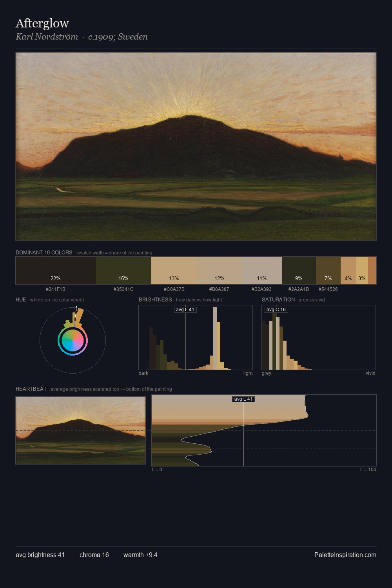
Task: Click the 'dark' brightness axis label
Action: (x=143, y=373)
